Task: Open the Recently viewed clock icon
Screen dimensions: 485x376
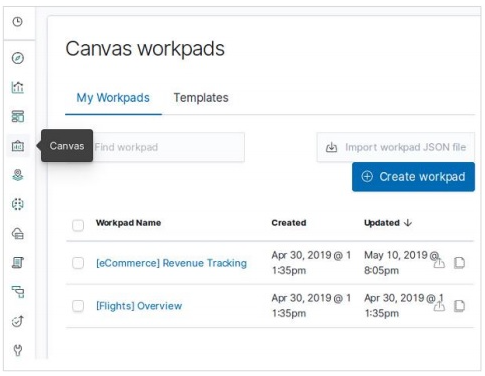Action: pyautogui.click(x=17, y=22)
